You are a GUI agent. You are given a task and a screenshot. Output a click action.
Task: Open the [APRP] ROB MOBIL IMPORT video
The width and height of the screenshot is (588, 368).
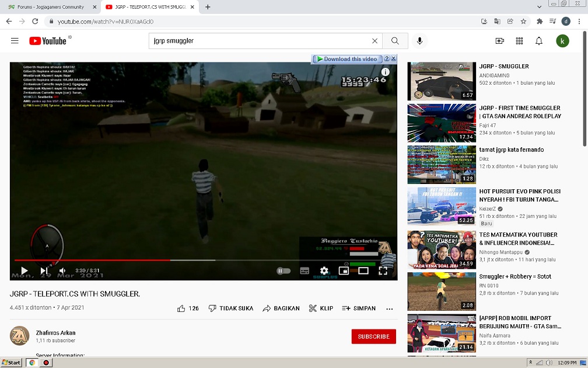(520, 322)
